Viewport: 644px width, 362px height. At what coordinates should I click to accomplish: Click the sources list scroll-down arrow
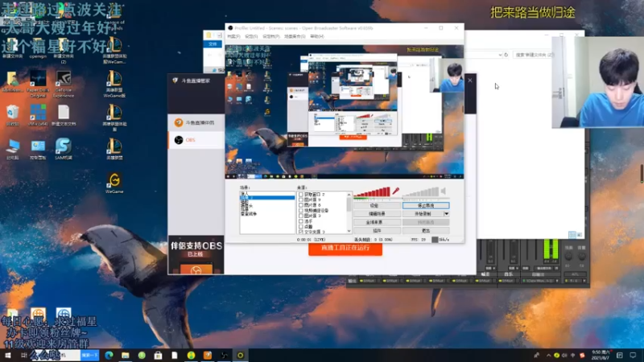tap(349, 231)
